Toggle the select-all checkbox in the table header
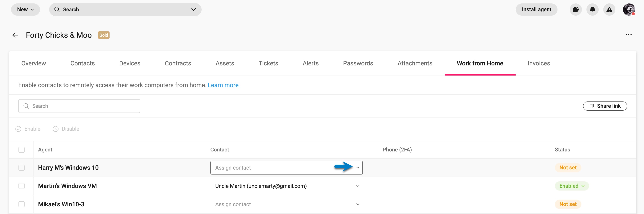Image resolution: width=644 pixels, height=214 pixels. coord(22,149)
